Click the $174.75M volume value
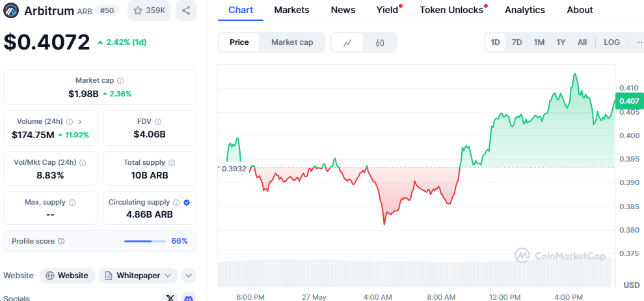644x301 pixels. [33, 135]
